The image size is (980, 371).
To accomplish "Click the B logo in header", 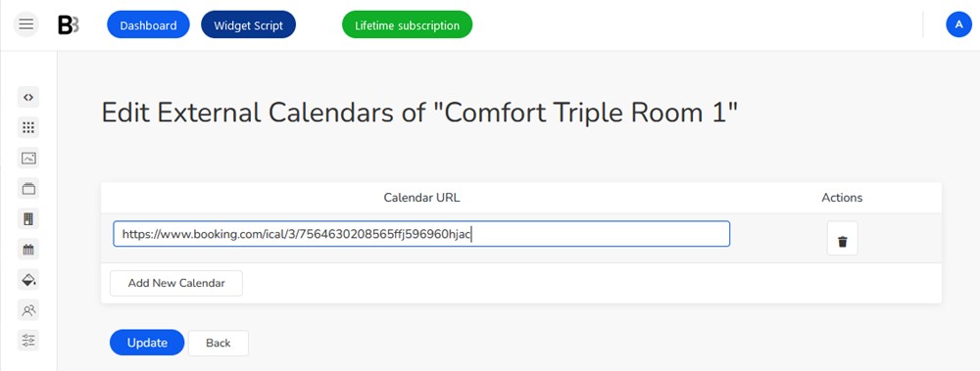I will [69, 25].
